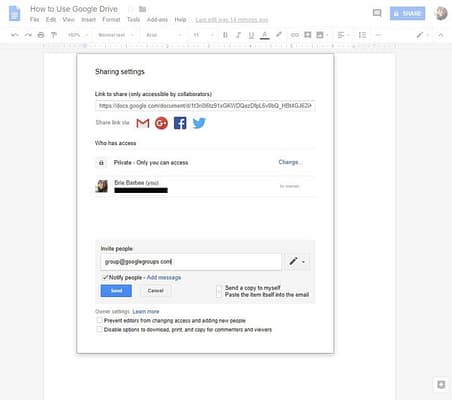The image size is (452, 400).
Task: Toggle bold formatting
Action: coord(225,35)
